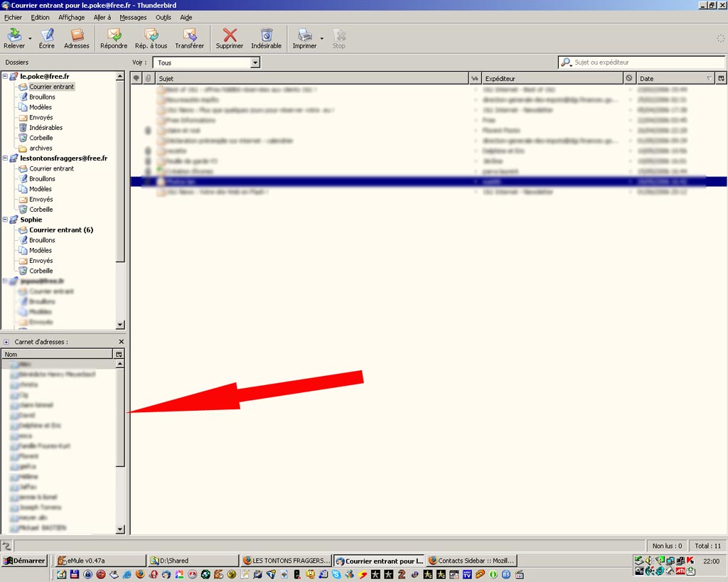Click the Démarrer start button
Viewport: 728px width, 582px height.
[24, 561]
